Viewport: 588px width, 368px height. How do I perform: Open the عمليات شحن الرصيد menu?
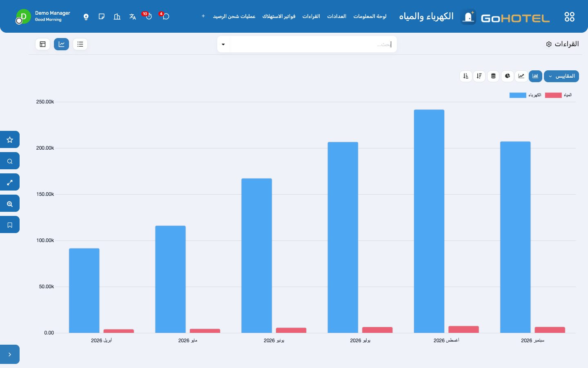(x=234, y=16)
